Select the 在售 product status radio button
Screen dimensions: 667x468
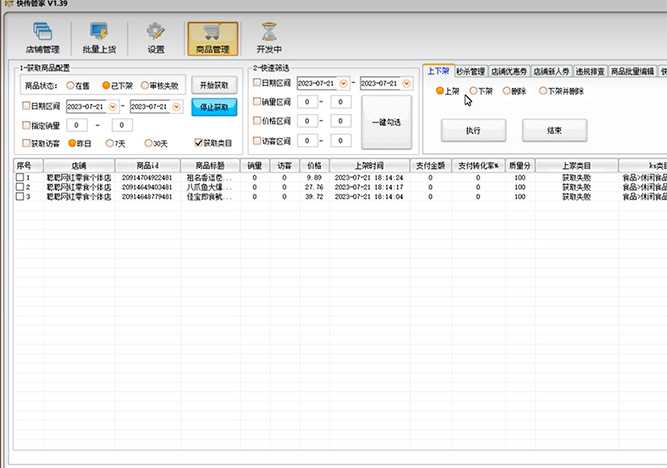point(70,86)
